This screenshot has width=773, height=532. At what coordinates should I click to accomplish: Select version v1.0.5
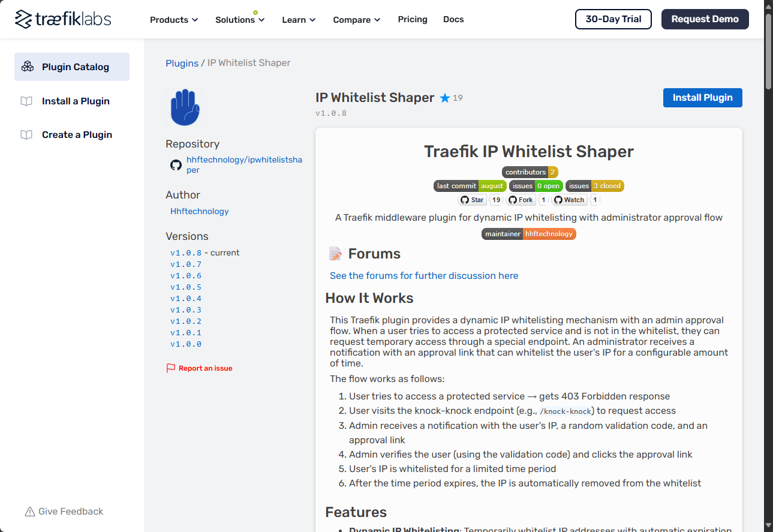[186, 287]
